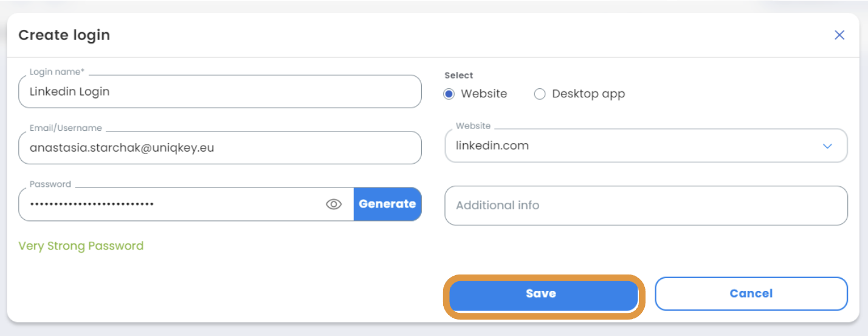868x336 pixels.
Task: Generate a new password
Action: click(x=387, y=204)
